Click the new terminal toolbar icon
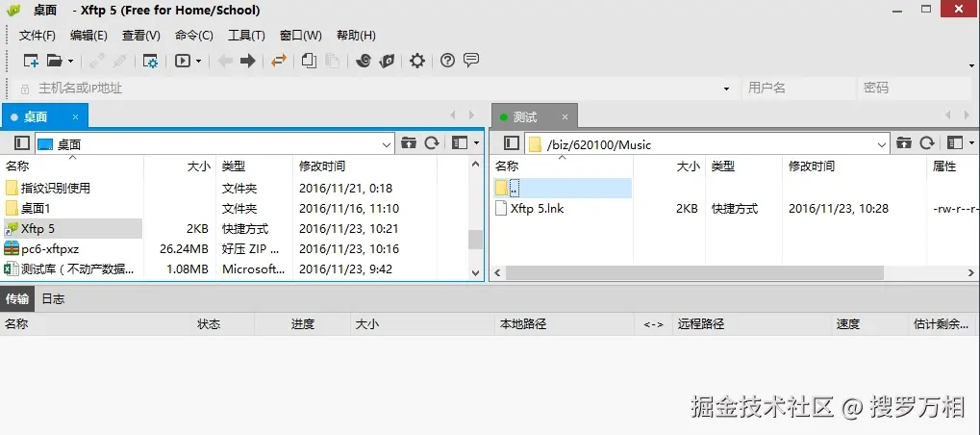980x435 pixels. (183, 61)
